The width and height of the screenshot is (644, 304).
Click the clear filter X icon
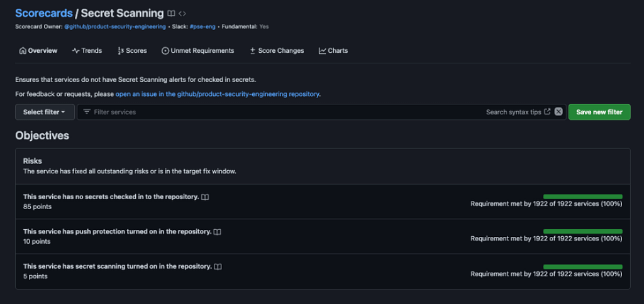[x=558, y=112]
